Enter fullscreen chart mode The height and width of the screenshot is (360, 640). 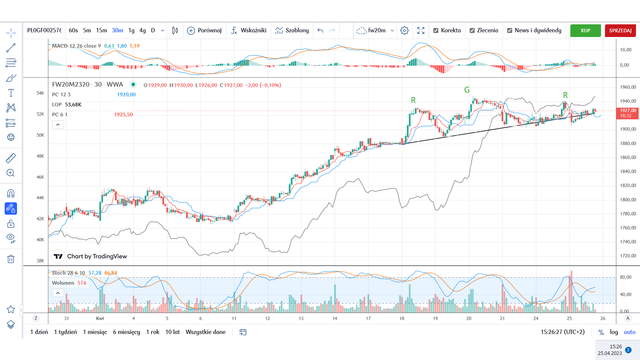click(421, 31)
